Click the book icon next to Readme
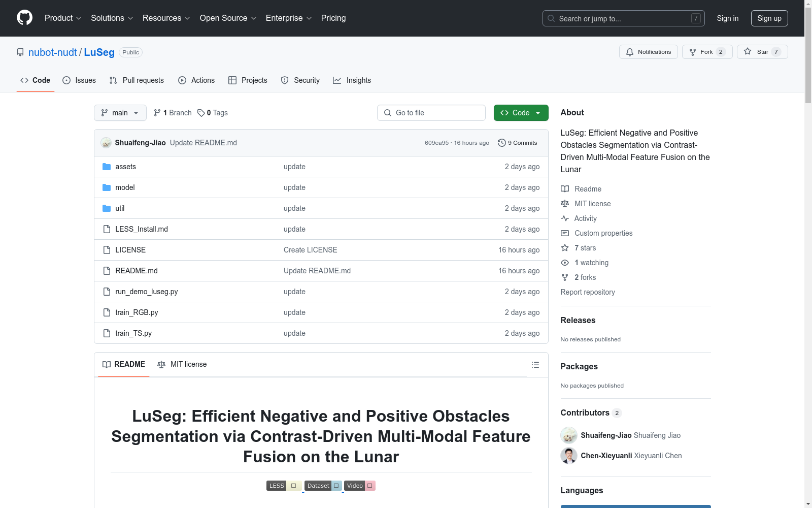This screenshot has width=812, height=508. 565,189
